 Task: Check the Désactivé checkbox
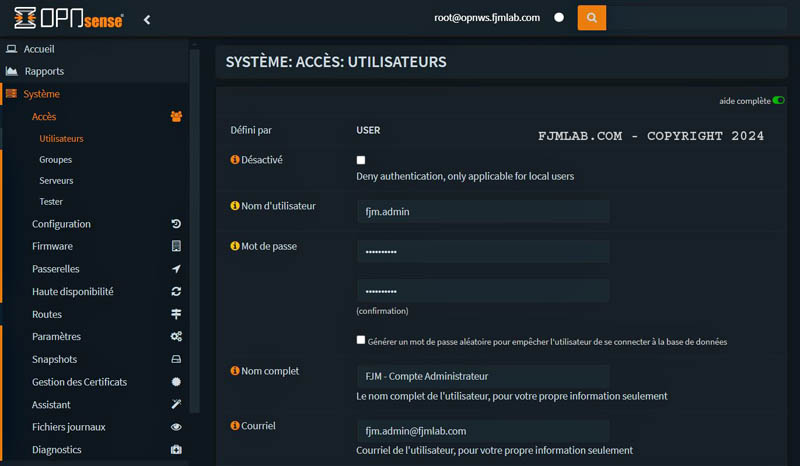tap(361, 160)
